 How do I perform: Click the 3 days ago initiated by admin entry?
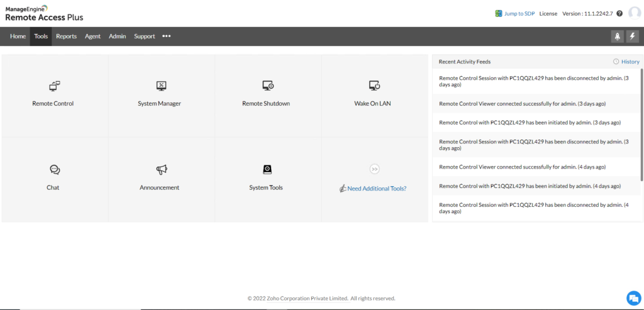(x=537, y=123)
